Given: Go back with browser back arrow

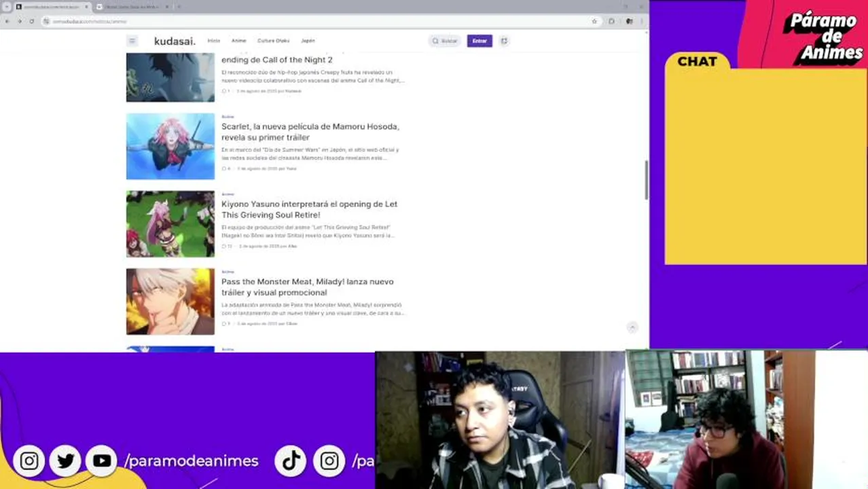Looking at the screenshot, I should click(7, 21).
